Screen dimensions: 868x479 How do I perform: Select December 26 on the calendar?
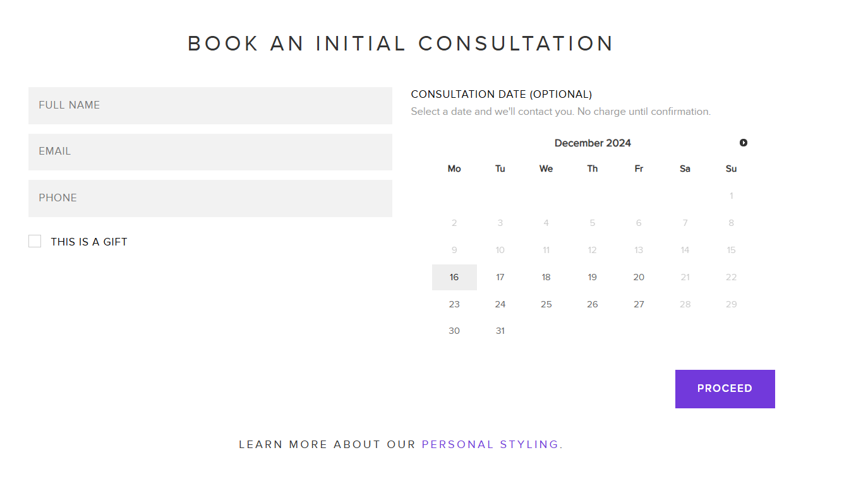[x=593, y=304]
